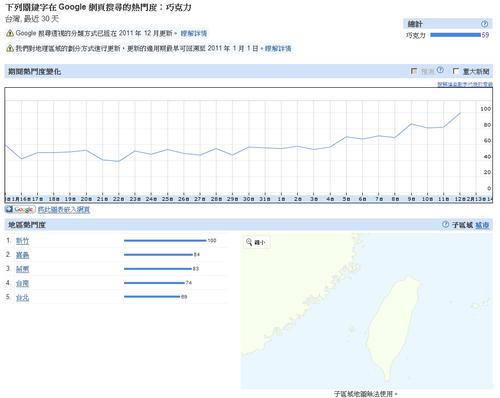Select the 子區域 view option
This screenshot has height=398, width=500.
point(462,225)
